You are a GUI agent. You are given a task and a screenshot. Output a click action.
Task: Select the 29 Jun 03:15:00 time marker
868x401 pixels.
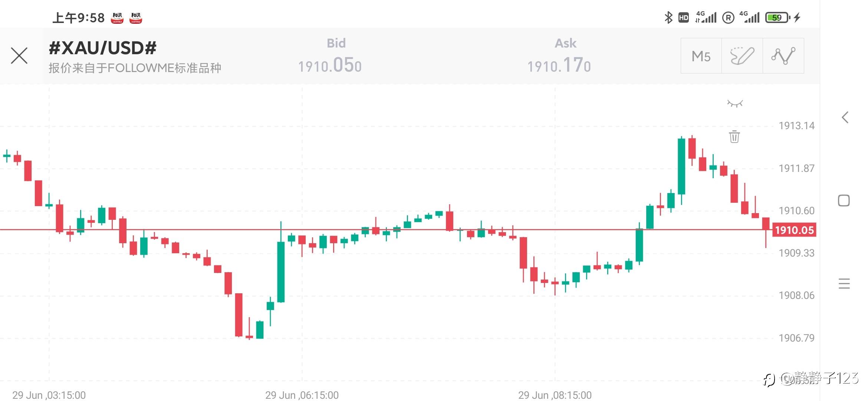tap(49, 395)
